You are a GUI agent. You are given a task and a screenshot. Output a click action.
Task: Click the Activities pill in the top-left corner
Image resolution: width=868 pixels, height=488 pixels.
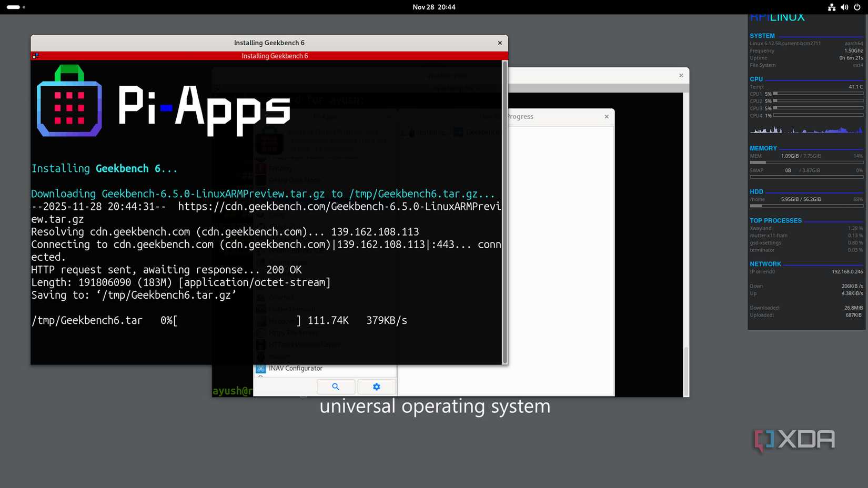pyautogui.click(x=13, y=7)
